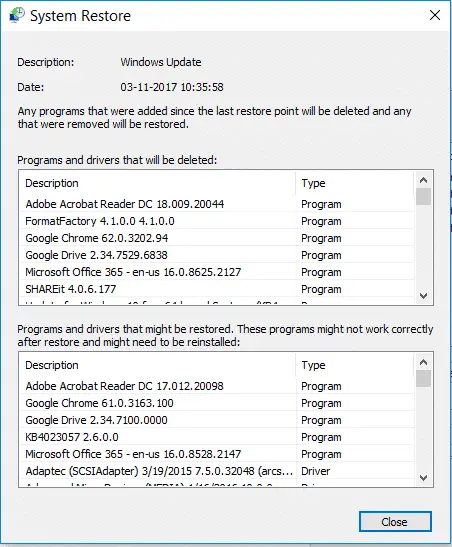Click up arrow in restored programs scrollbar
Screen dimensions: 452x547
click(423, 362)
